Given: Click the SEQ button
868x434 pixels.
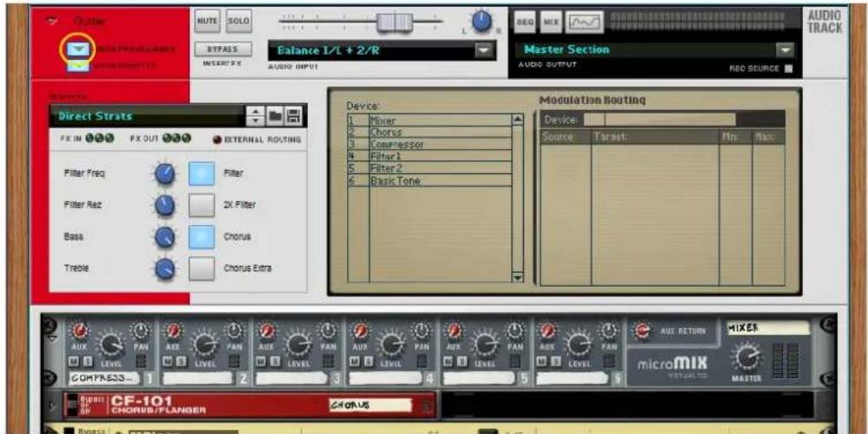Looking at the screenshot, I should [525, 23].
